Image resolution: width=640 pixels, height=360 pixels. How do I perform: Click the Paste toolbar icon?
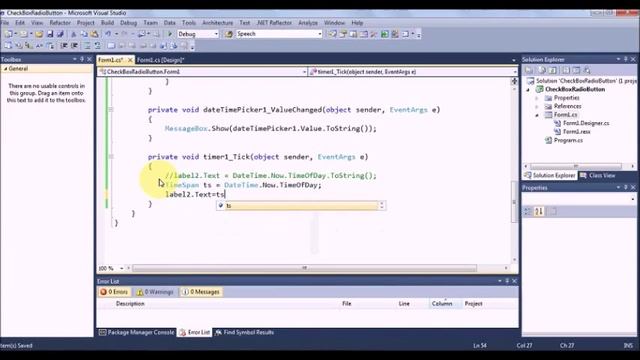click(94, 34)
